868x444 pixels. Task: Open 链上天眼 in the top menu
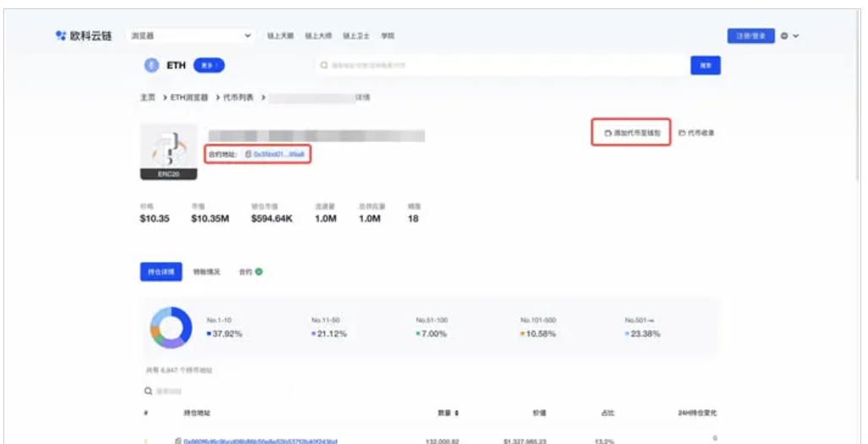(280, 36)
